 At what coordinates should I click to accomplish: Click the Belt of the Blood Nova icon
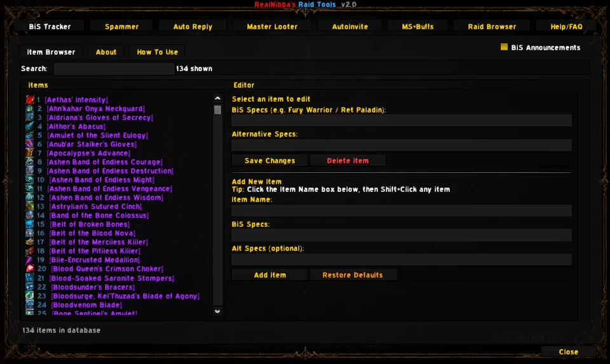coord(30,233)
